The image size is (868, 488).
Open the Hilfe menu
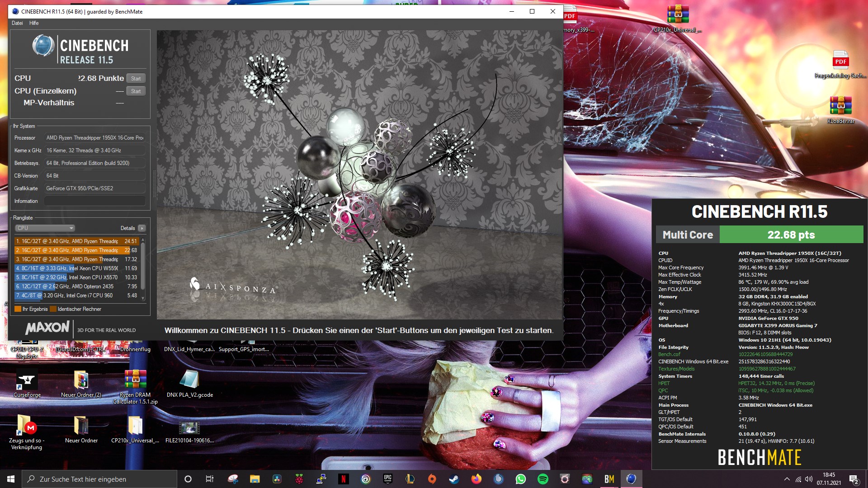pos(34,23)
